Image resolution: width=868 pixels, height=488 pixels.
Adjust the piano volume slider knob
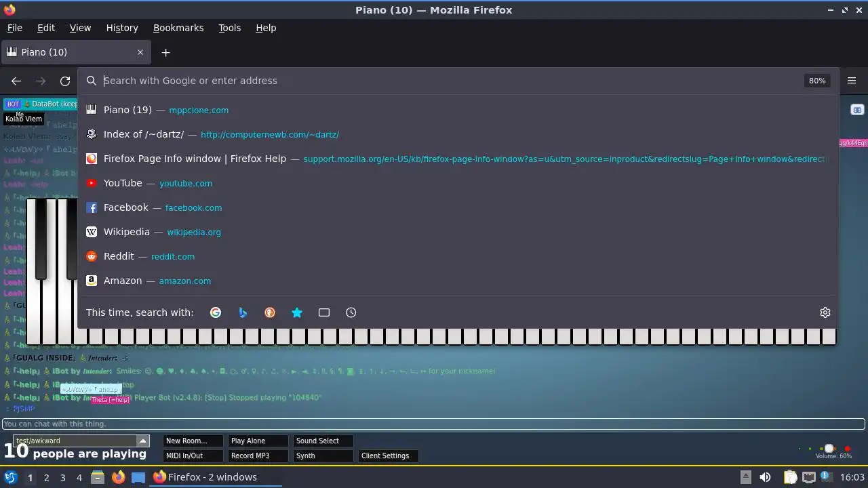coord(829,448)
